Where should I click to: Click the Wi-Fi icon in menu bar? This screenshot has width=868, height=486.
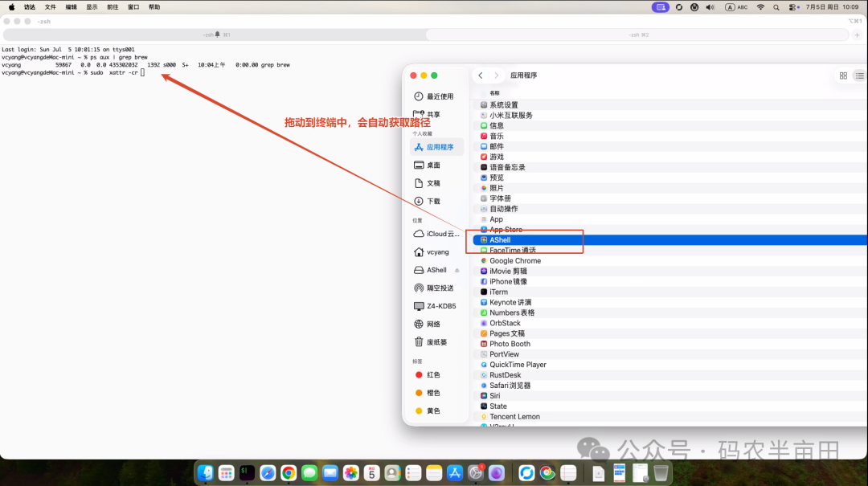[760, 7]
